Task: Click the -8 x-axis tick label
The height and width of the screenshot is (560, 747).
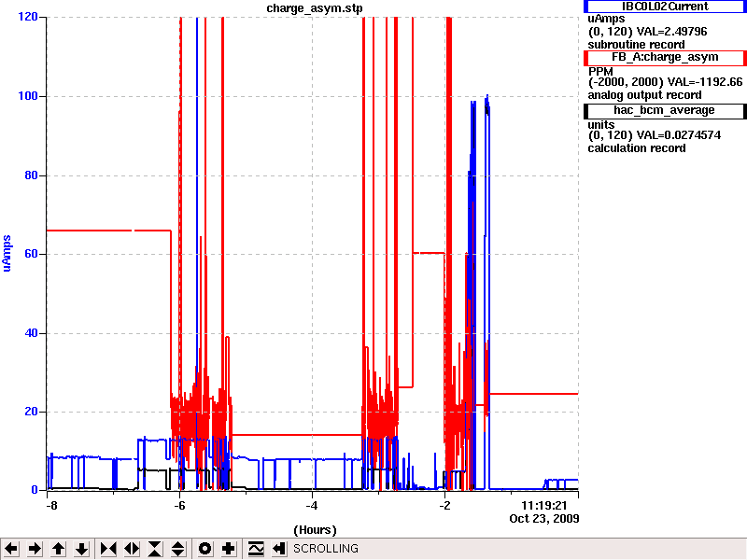Action: tap(51, 505)
